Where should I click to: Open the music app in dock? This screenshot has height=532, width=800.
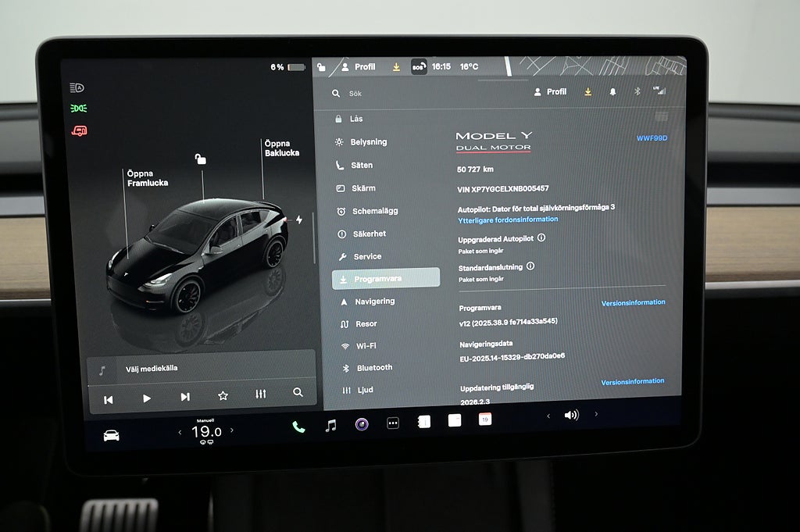tap(330, 425)
